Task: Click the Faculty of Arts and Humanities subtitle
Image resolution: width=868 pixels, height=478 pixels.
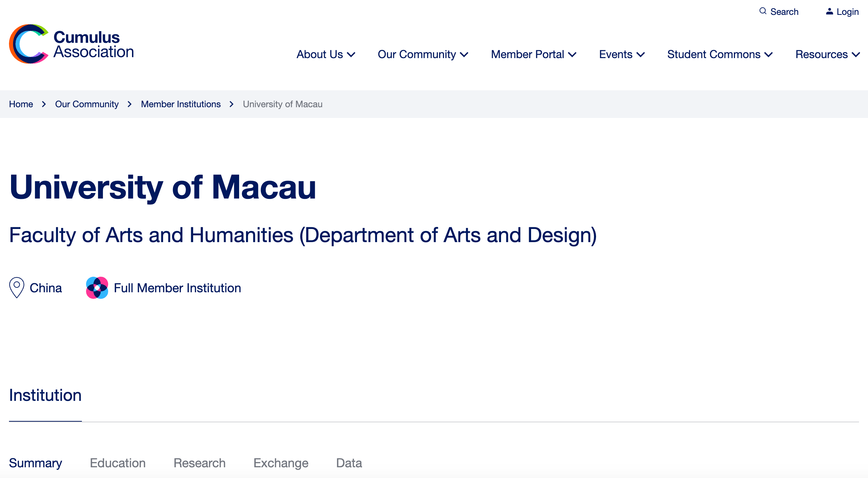Action: 303,236
